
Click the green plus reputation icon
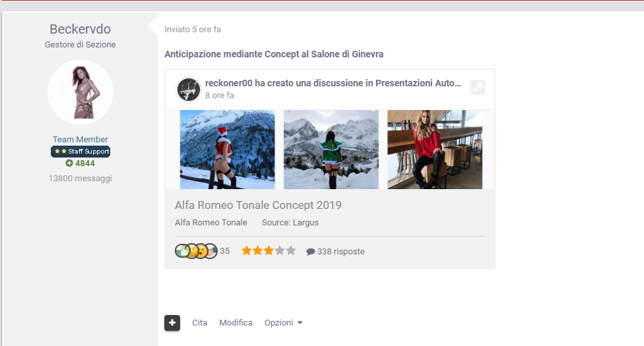point(69,163)
